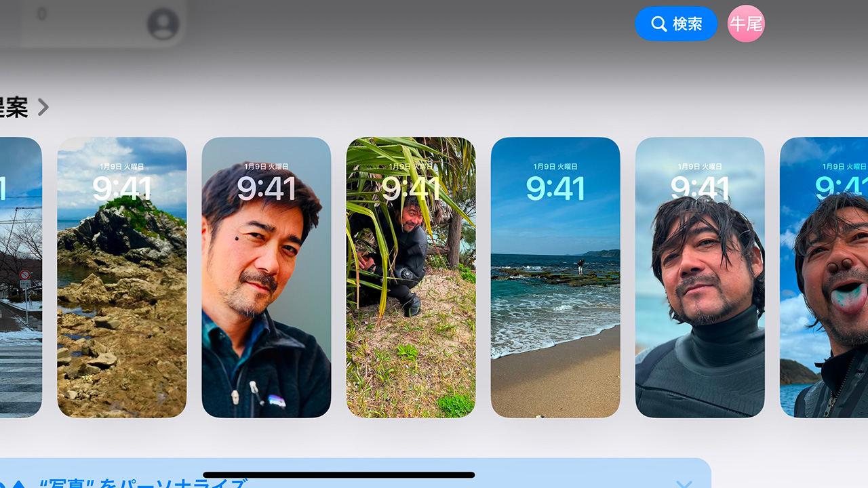This screenshot has width=868, height=488.
Task: Dismiss the 写真をパーソナライズ banner
Action: (x=684, y=484)
